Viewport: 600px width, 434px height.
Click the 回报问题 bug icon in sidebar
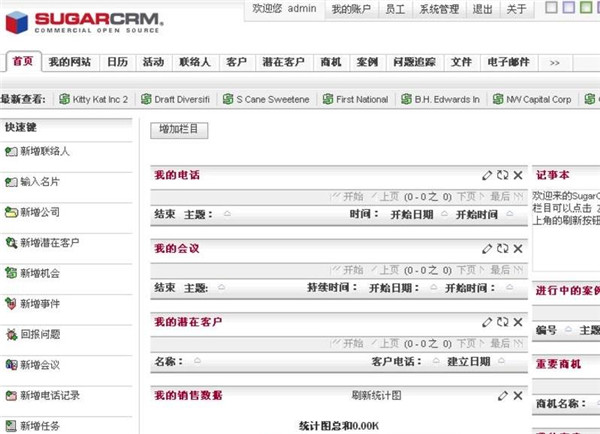pos(11,334)
